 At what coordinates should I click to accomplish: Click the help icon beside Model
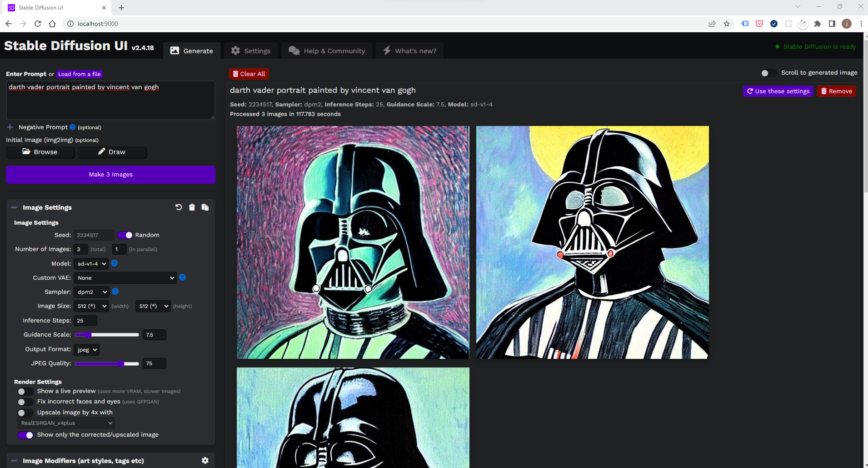tap(115, 263)
